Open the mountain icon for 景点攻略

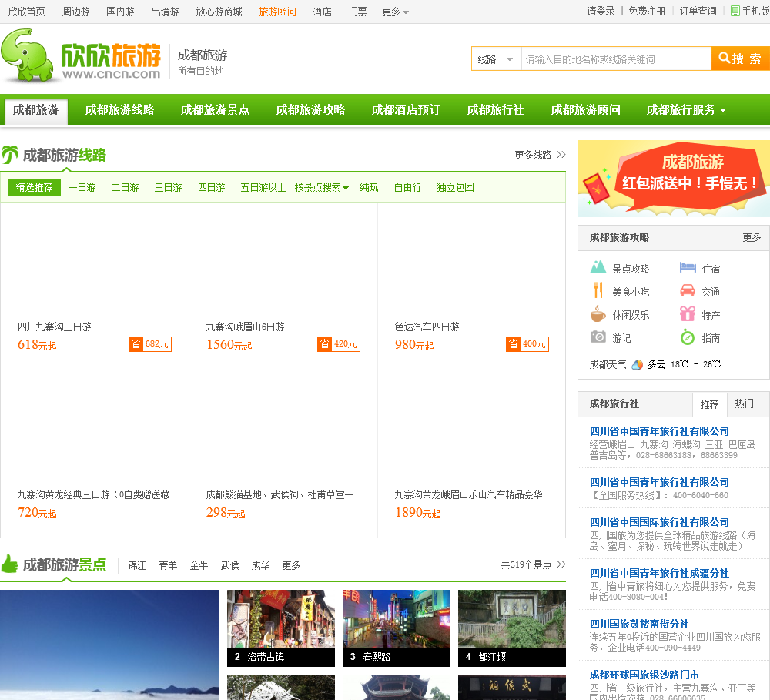click(598, 268)
